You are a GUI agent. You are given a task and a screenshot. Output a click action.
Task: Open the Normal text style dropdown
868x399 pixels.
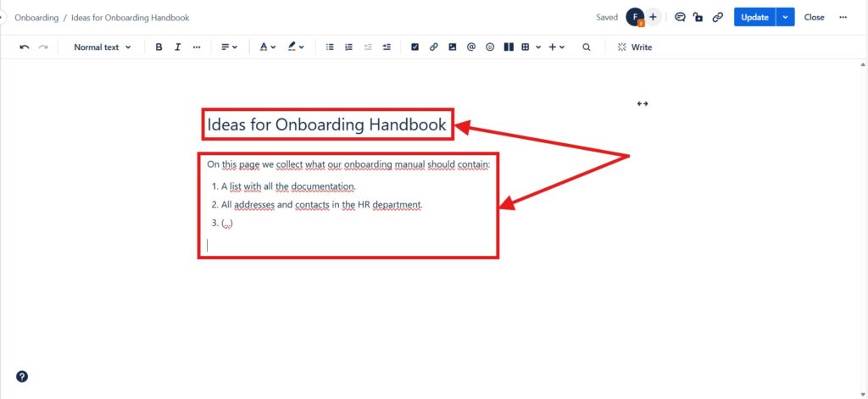click(x=103, y=47)
